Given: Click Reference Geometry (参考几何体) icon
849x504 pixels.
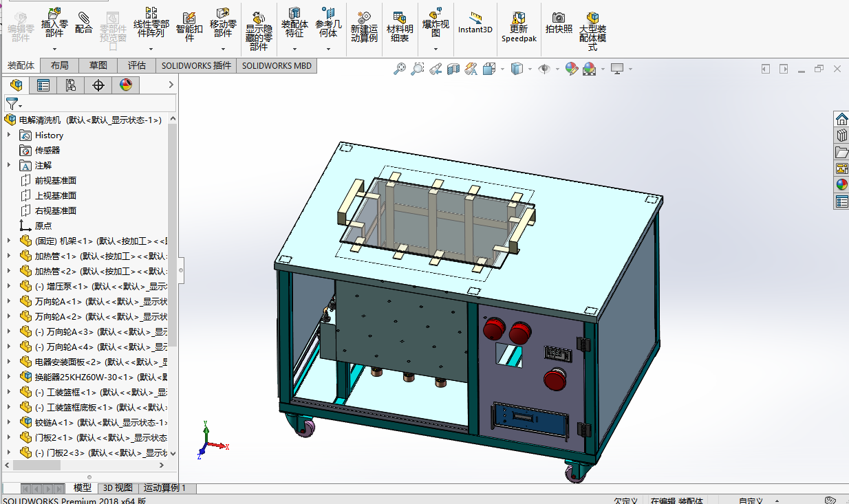Looking at the screenshot, I should click(329, 13).
